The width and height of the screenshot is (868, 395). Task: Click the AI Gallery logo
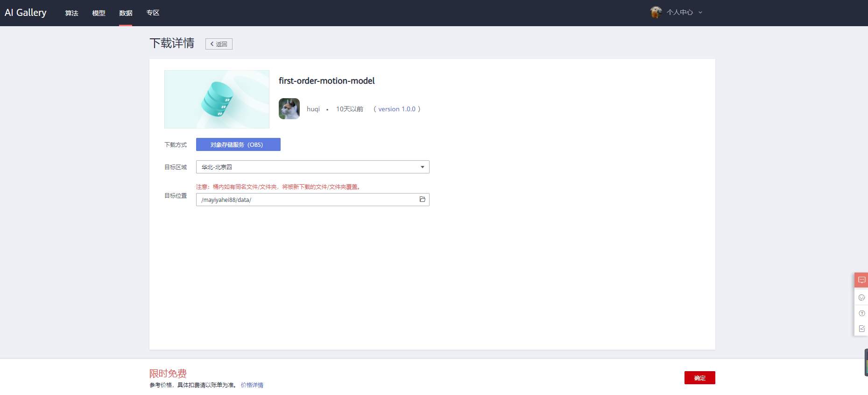[26, 13]
